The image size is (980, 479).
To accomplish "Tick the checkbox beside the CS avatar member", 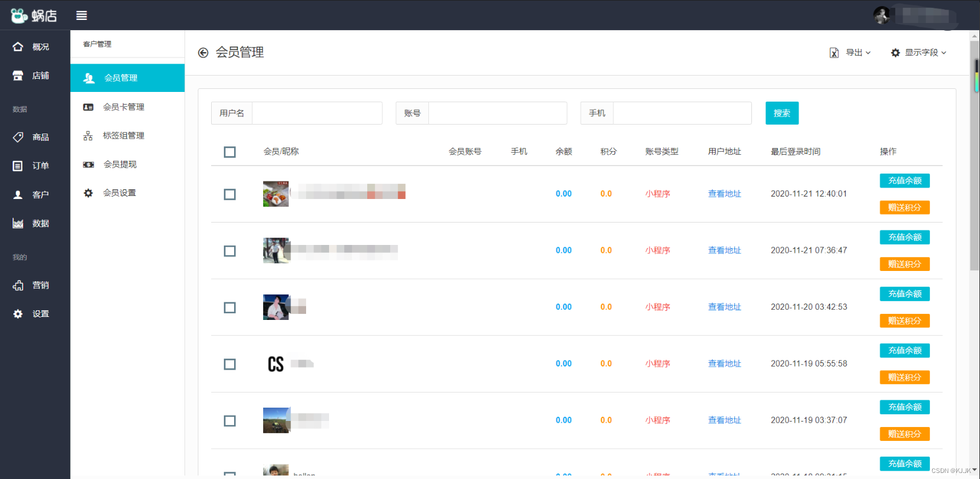I will pos(230,364).
